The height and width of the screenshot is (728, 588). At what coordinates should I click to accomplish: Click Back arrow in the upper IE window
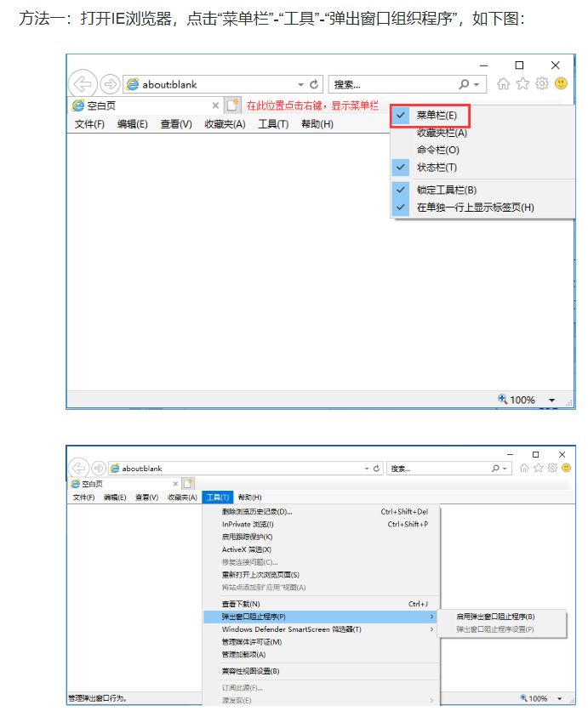pyautogui.click(x=83, y=84)
